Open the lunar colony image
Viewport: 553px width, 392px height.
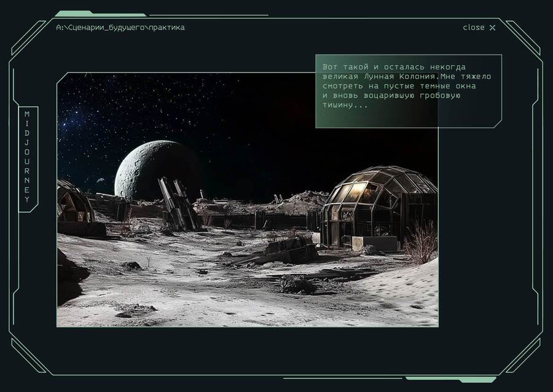click(x=248, y=200)
